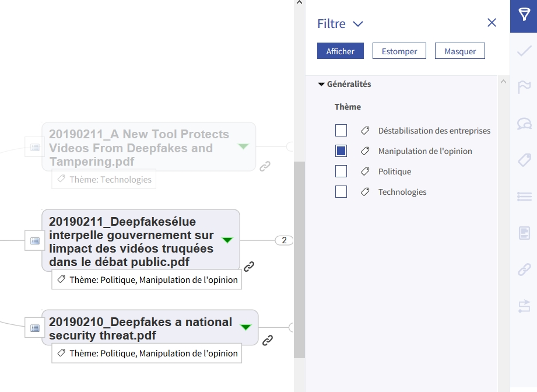
Task: Open notes icon left of national security threat topic
Action: tap(34, 328)
